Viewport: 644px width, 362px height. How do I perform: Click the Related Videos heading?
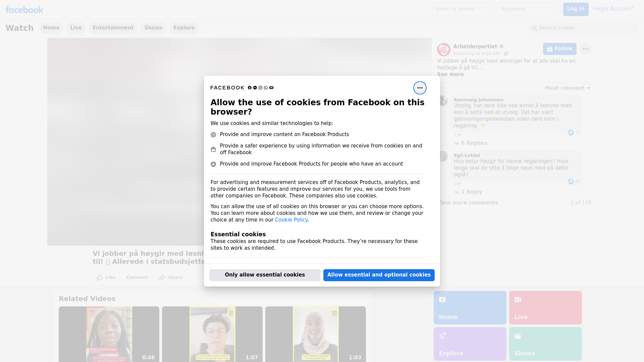pyautogui.click(x=87, y=299)
